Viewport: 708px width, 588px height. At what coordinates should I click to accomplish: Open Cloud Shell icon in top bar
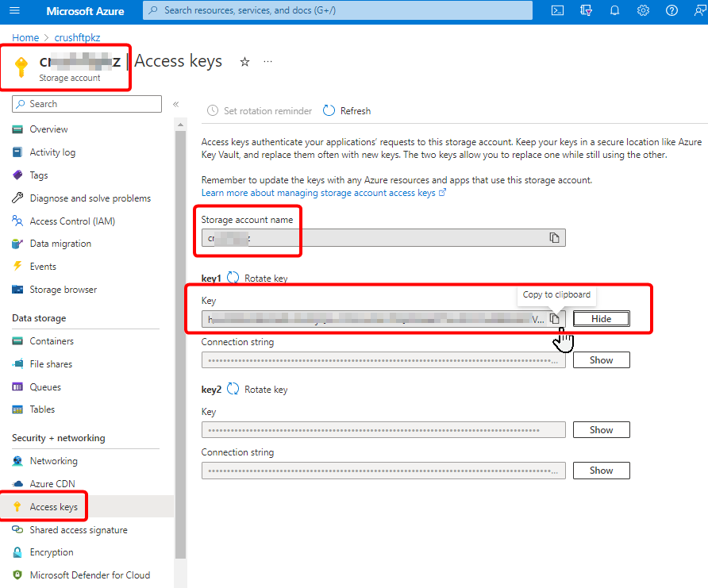pos(558,10)
